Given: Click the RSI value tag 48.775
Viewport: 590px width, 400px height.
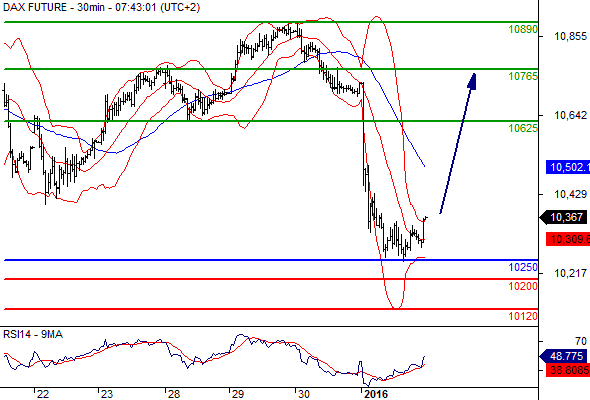Looking at the screenshot, I should 563,356.
